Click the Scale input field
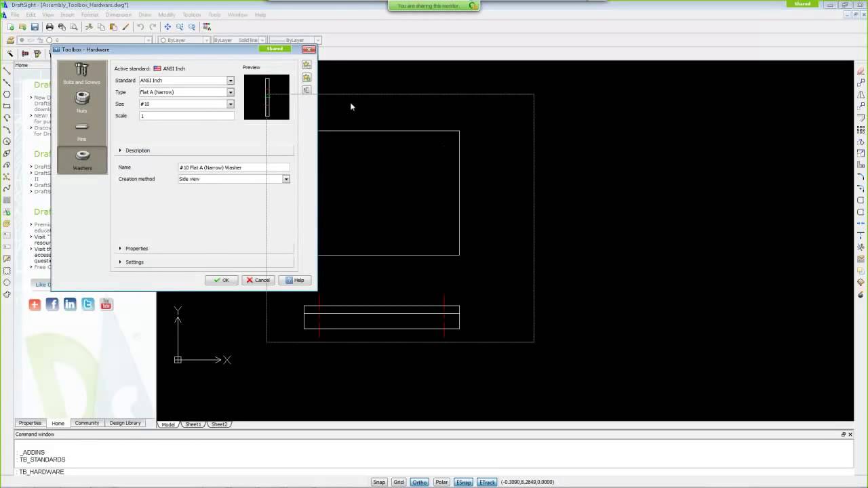 tap(186, 116)
